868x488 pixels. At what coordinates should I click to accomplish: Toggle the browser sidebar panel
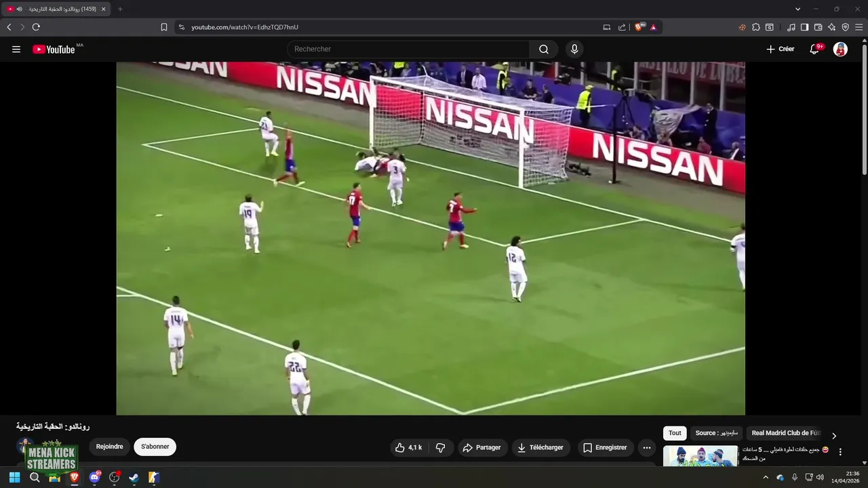[x=804, y=27]
